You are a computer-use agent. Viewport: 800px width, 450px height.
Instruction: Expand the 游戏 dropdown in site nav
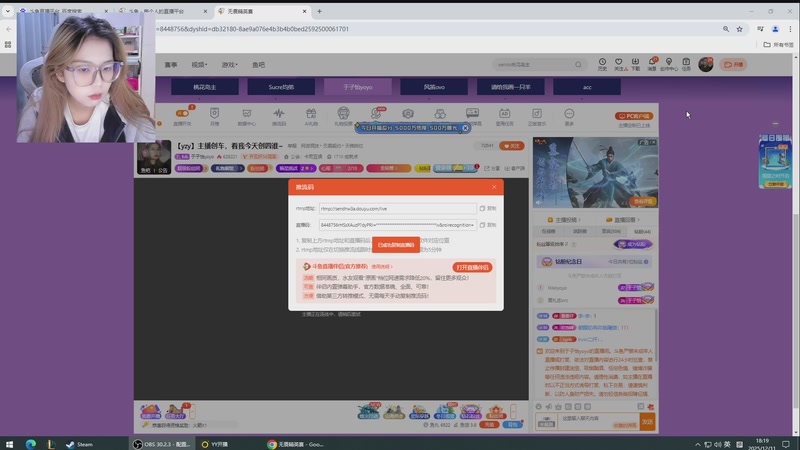pos(230,65)
